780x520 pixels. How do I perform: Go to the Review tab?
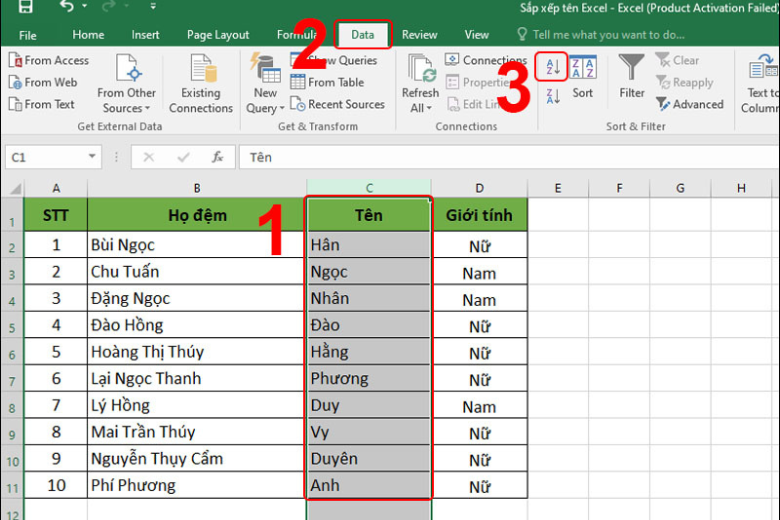pyautogui.click(x=419, y=35)
